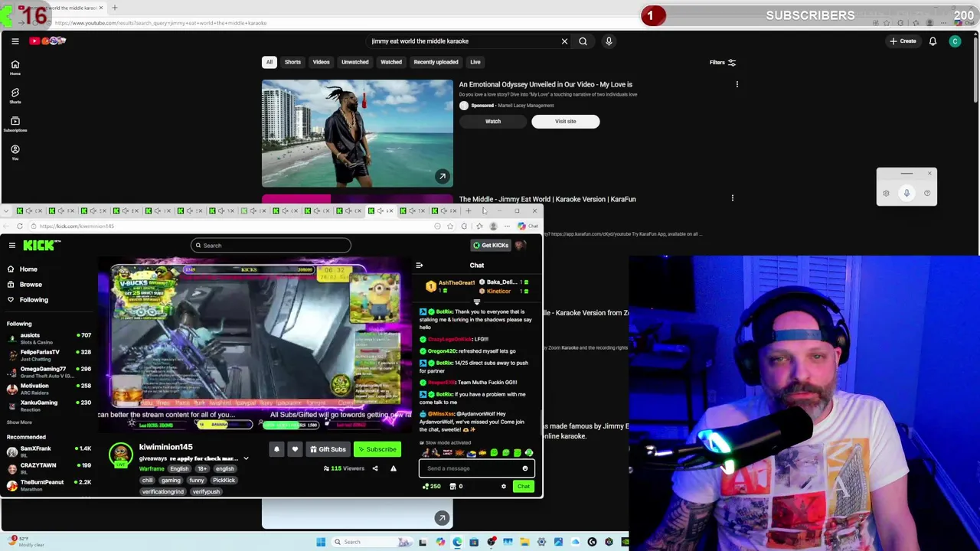Click the Gift Subs button

tap(328, 449)
